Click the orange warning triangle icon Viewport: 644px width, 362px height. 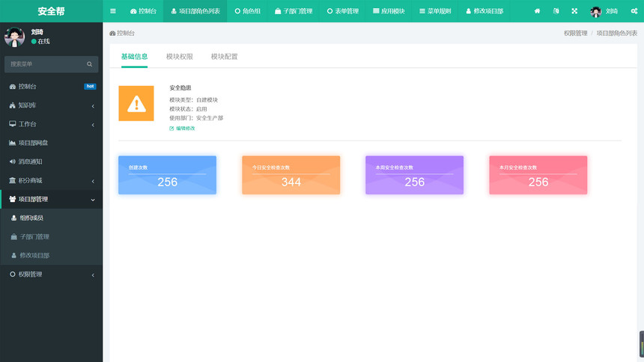(136, 103)
